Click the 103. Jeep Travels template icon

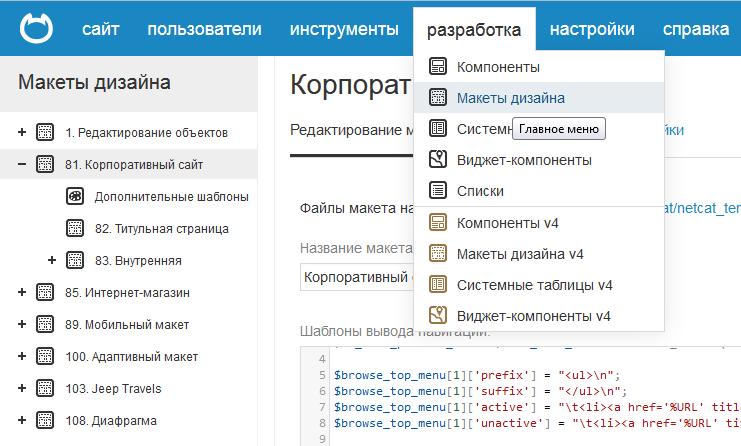45,388
